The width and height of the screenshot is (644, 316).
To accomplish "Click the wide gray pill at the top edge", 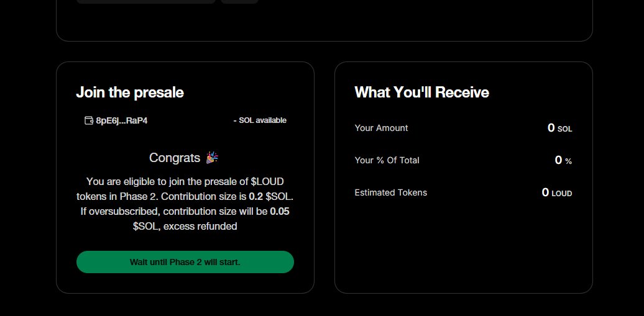I will click(146, 2).
